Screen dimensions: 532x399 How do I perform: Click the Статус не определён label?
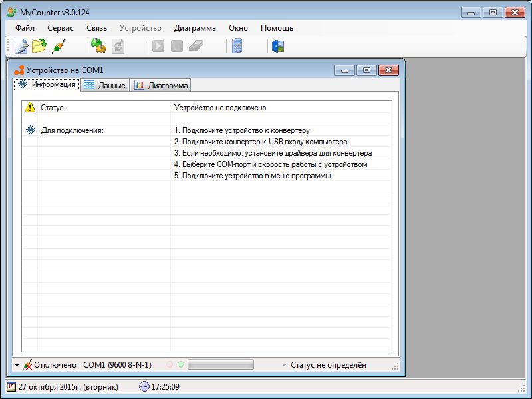329,365
